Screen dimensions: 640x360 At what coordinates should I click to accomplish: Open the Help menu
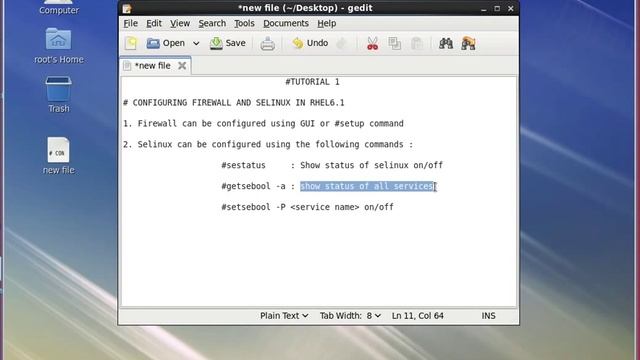click(x=327, y=23)
